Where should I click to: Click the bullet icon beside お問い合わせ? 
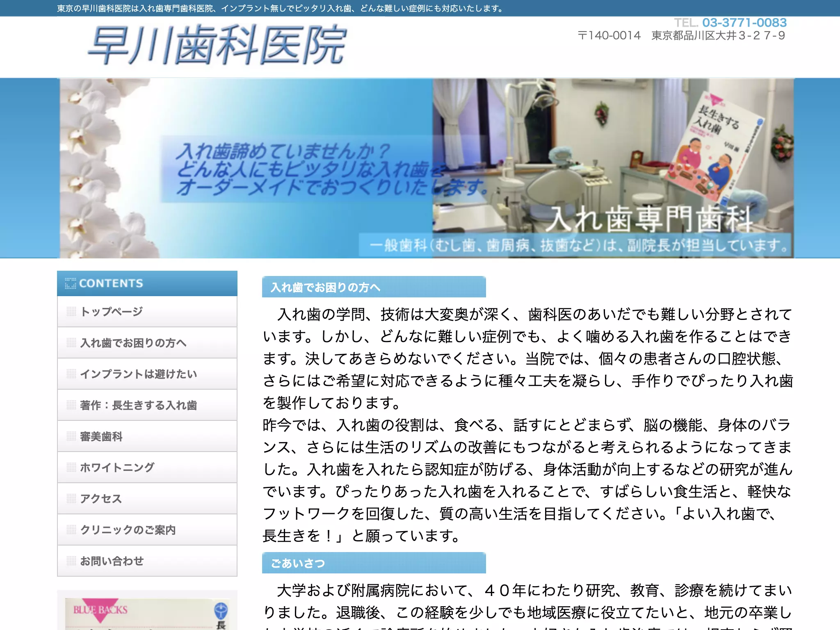pyautogui.click(x=71, y=561)
